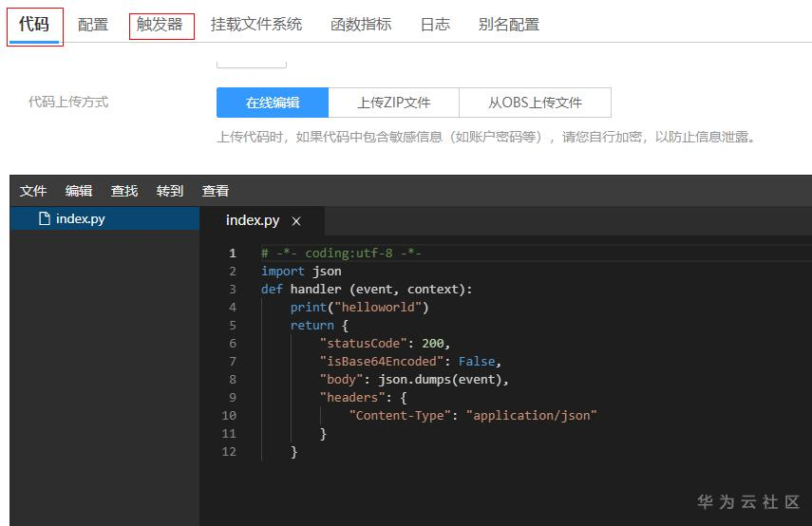Select index.py in the file tree
Image resolution: width=812 pixels, height=526 pixels.
pos(104,218)
